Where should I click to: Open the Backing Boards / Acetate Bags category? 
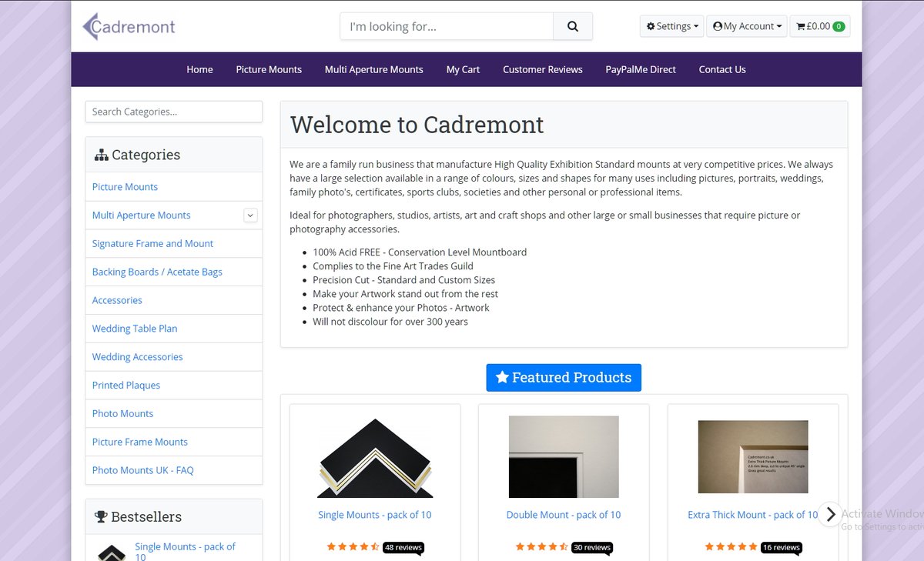click(156, 272)
